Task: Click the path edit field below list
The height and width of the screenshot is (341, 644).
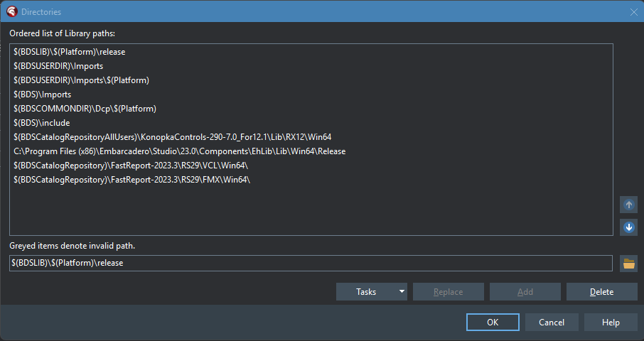Action: coord(311,263)
